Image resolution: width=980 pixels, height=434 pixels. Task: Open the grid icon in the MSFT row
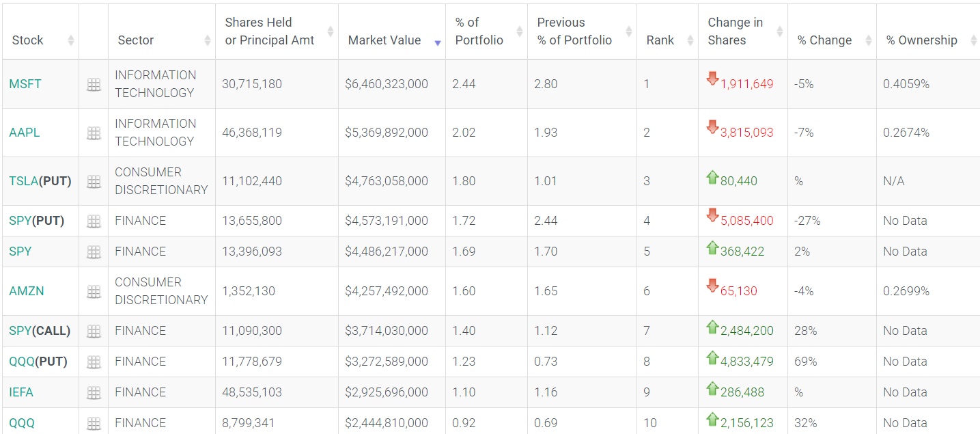[94, 85]
